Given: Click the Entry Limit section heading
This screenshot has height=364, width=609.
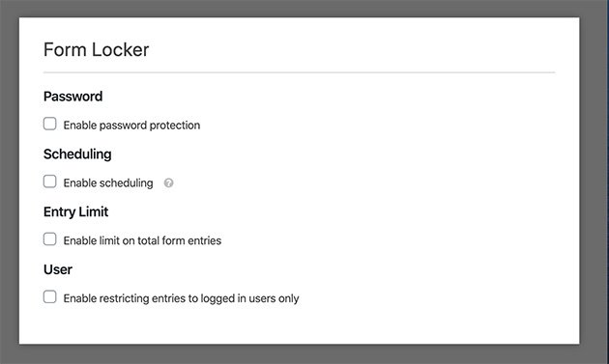Looking at the screenshot, I should click(75, 211).
